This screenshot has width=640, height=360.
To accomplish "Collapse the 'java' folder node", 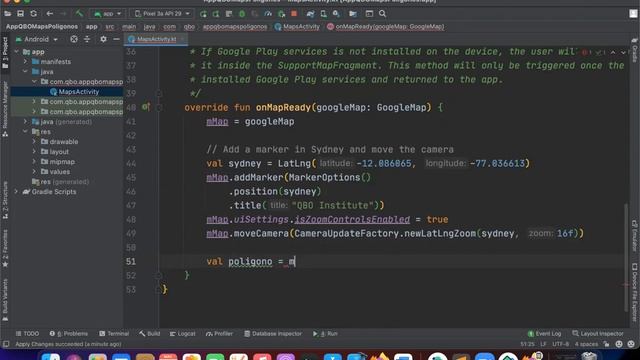I will point(26,72).
